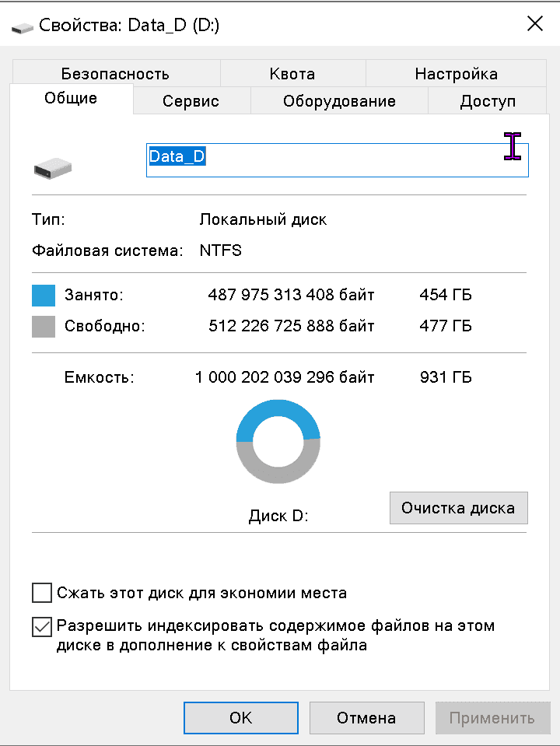Image resolution: width=560 pixels, height=746 pixels.
Task: Click the 454 ГБ used size
Action: point(446,295)
